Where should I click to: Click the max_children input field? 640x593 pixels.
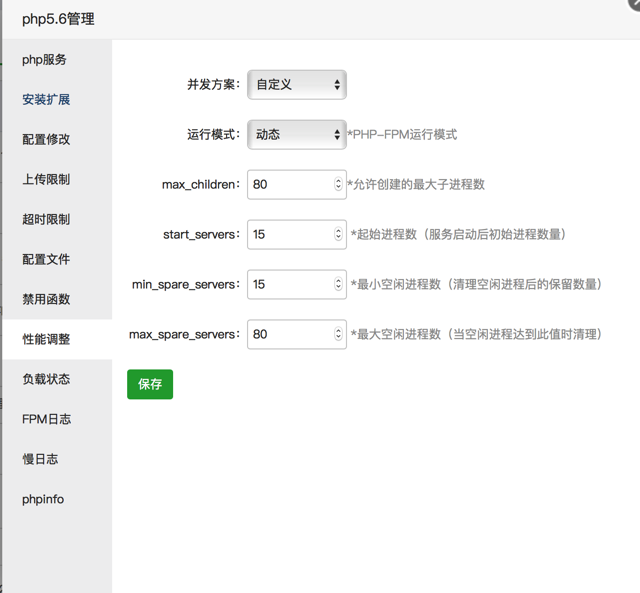[x=288, y=184]
